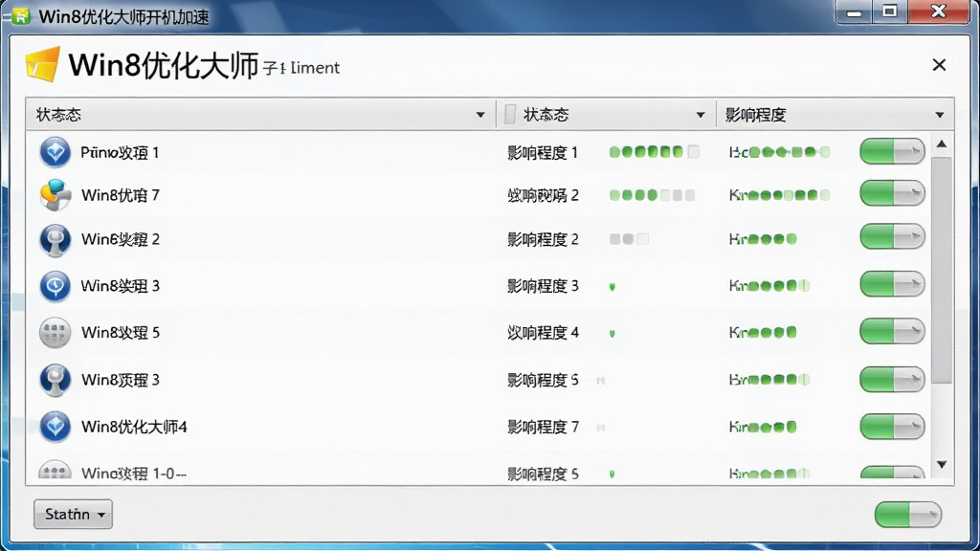Click the green rating bar in first row

[x=654, y=152]
